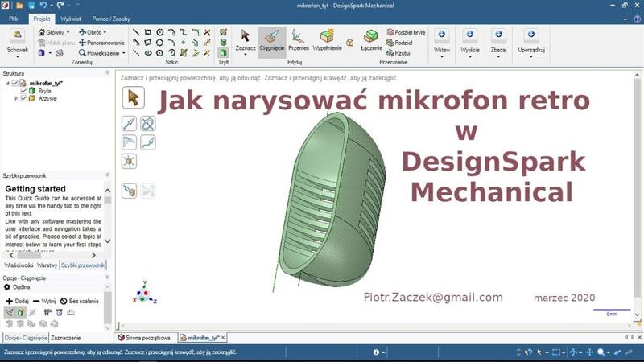Select the Point sketch tool
This screenshot has width=644, height=362.
click(x=184, y=43)
